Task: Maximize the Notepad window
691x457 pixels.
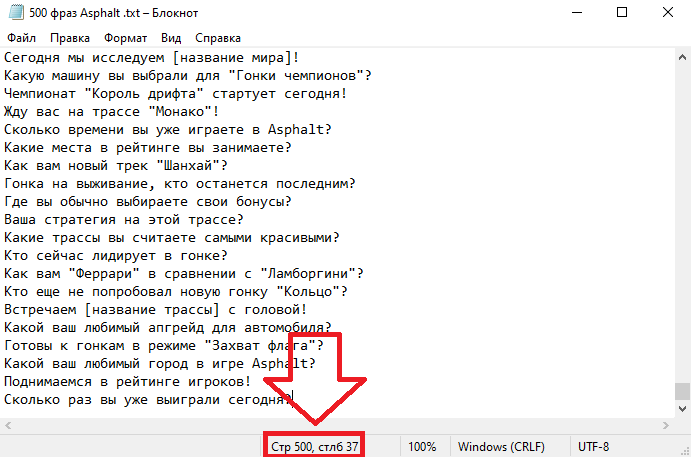Action: (x=622, y=12)
